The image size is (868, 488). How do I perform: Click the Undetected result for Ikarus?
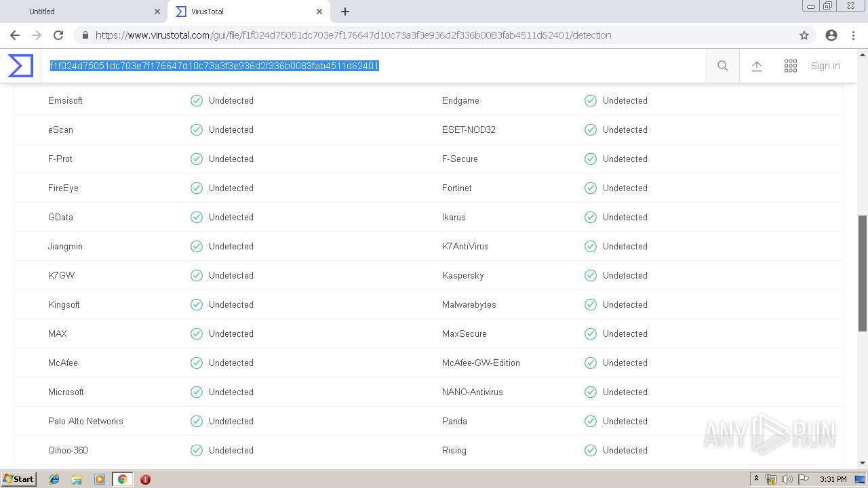click(x=625, y=217)
